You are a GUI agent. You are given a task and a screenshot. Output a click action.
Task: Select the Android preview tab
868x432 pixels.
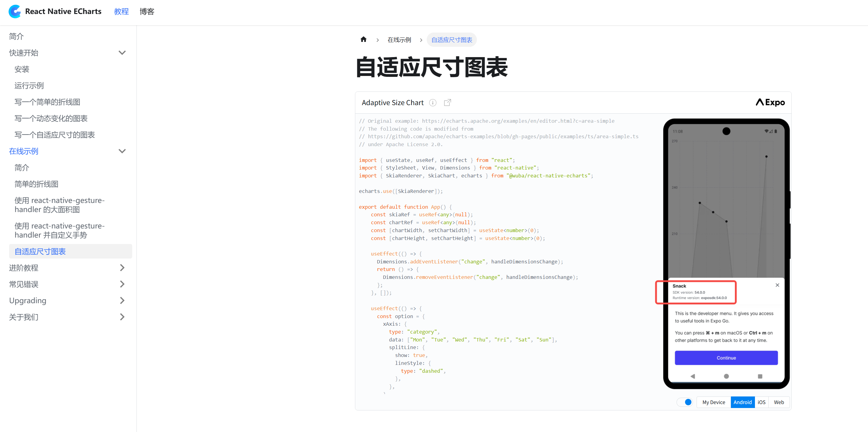click(742, 402)
